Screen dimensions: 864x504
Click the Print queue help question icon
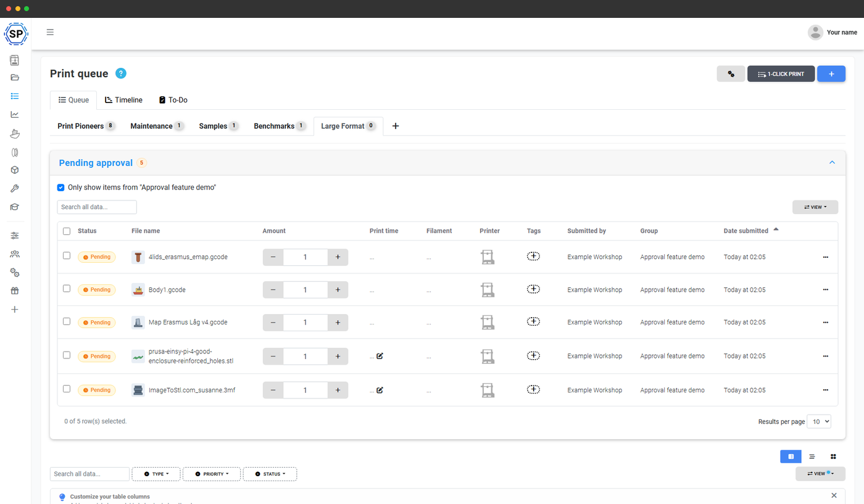tap(121, 73)
